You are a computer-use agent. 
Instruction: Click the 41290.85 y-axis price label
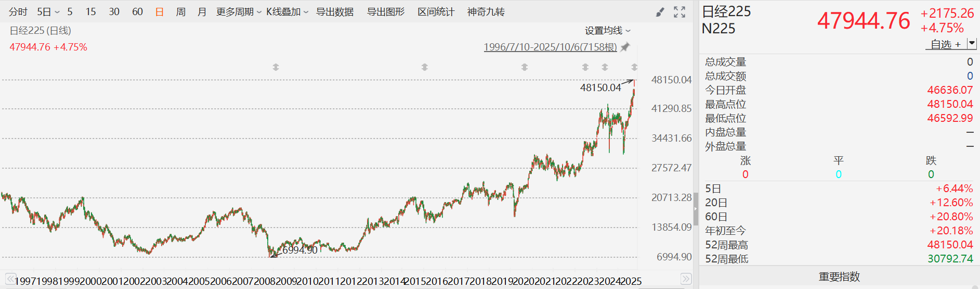(671, 109)
